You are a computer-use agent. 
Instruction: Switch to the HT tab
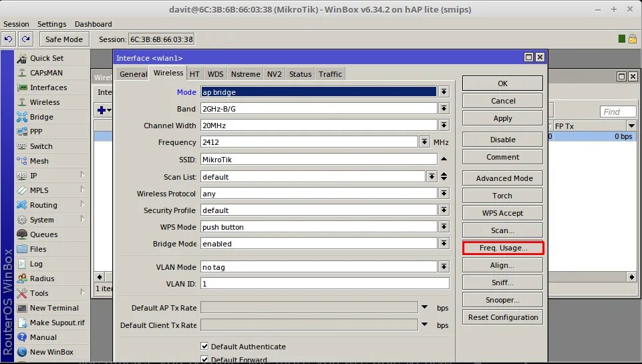click(194, 74)
